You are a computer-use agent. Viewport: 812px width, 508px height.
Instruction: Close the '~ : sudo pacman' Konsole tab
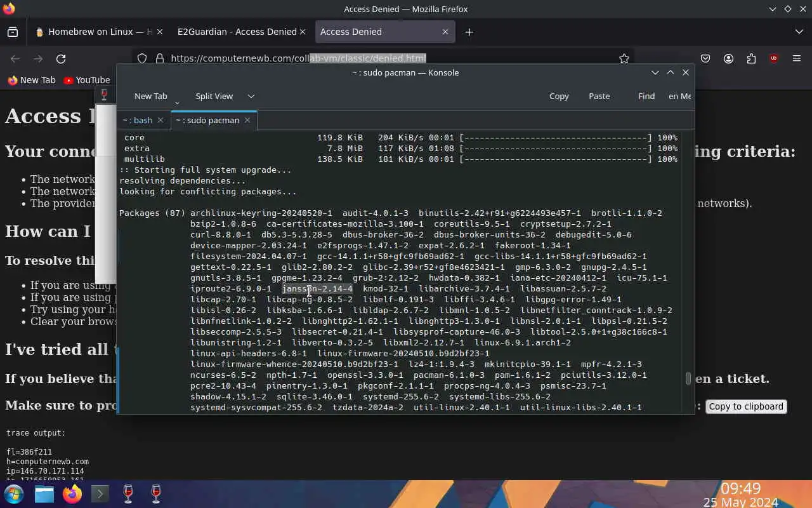point(247,120)
